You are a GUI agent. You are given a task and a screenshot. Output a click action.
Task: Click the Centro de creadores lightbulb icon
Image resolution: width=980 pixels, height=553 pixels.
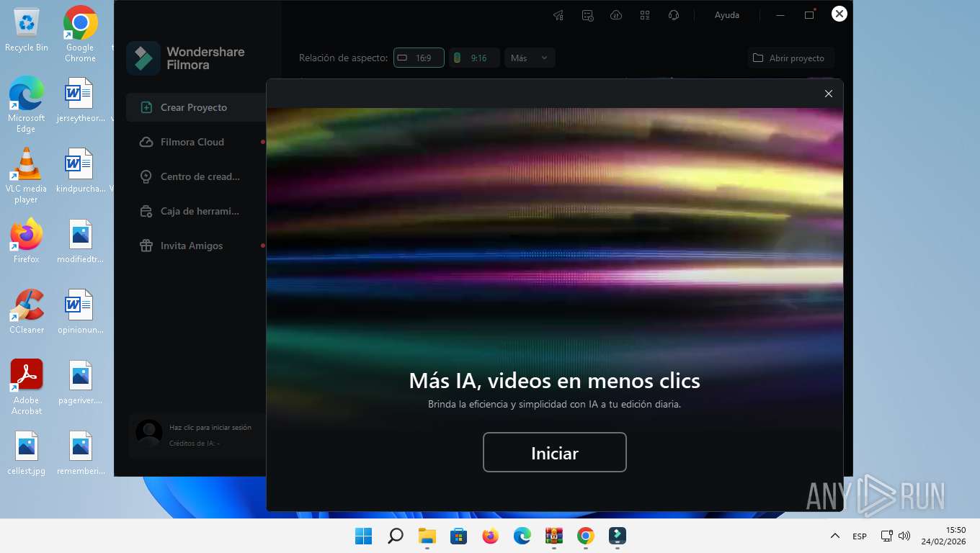coord(146,176)
